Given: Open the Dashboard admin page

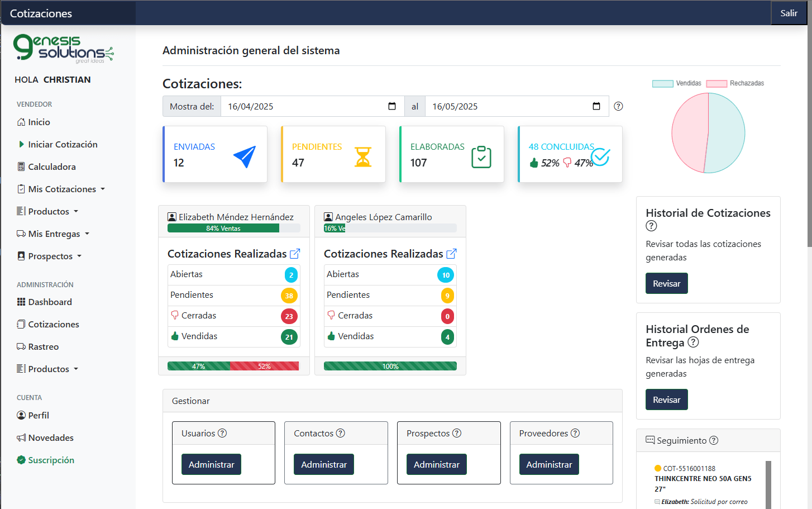Looking at the screenshot, I should [45, 302].
